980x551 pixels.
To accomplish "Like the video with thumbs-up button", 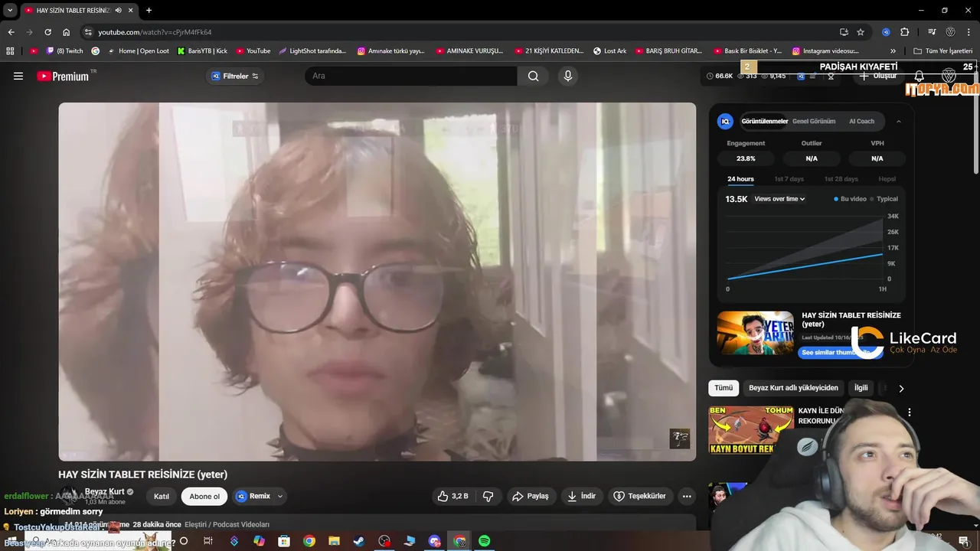I will [x=452, y=496].
